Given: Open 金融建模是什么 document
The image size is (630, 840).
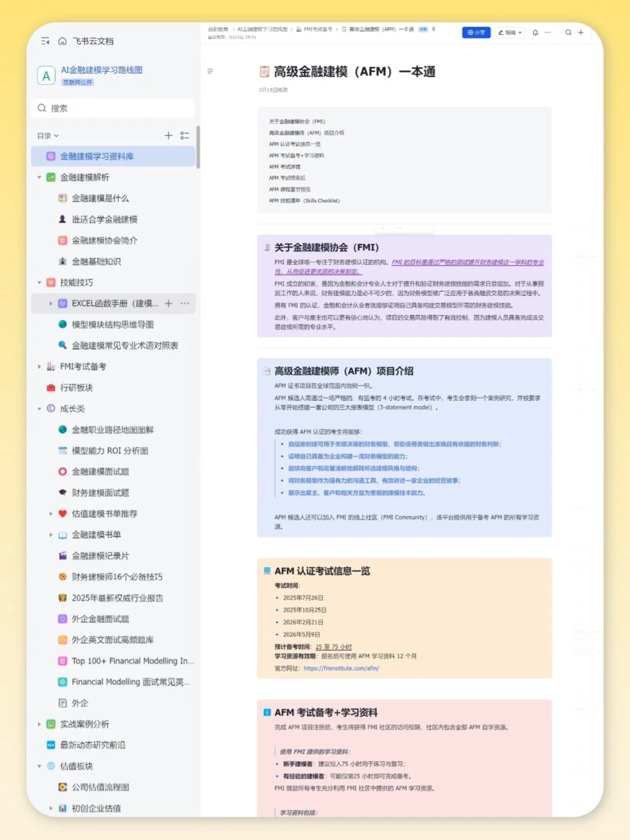Looking at the screenshot, I should coord(100,198).
